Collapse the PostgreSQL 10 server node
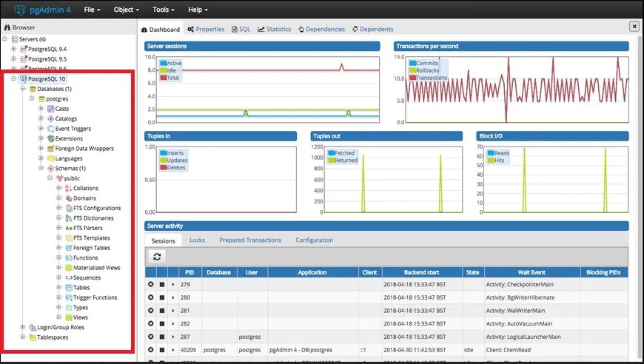The height and width of the screenshot is (364, 644). [x=13, y=78]
